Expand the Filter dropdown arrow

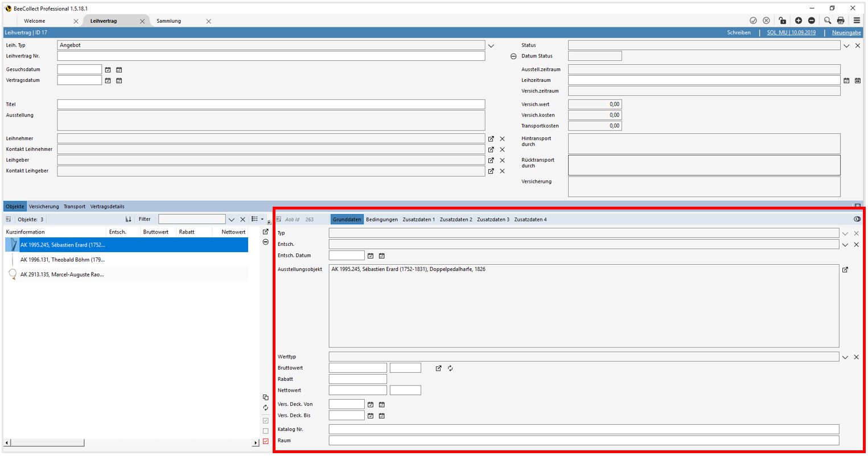pos(232,219)
